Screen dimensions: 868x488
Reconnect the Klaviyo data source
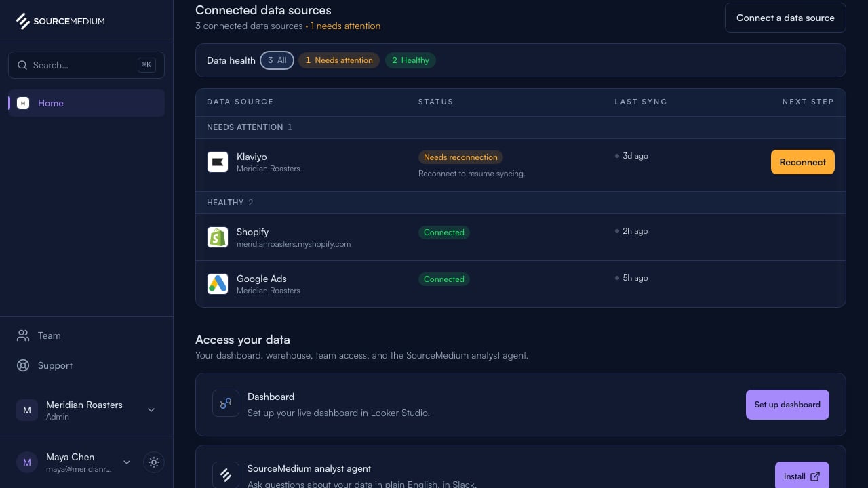coord(803,162)
